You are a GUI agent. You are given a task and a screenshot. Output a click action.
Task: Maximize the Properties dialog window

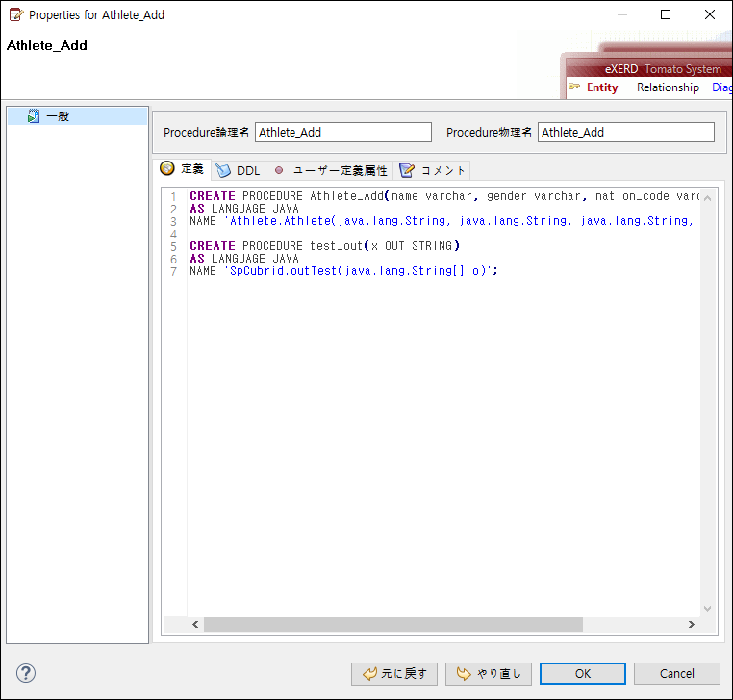tap(666, 14)
